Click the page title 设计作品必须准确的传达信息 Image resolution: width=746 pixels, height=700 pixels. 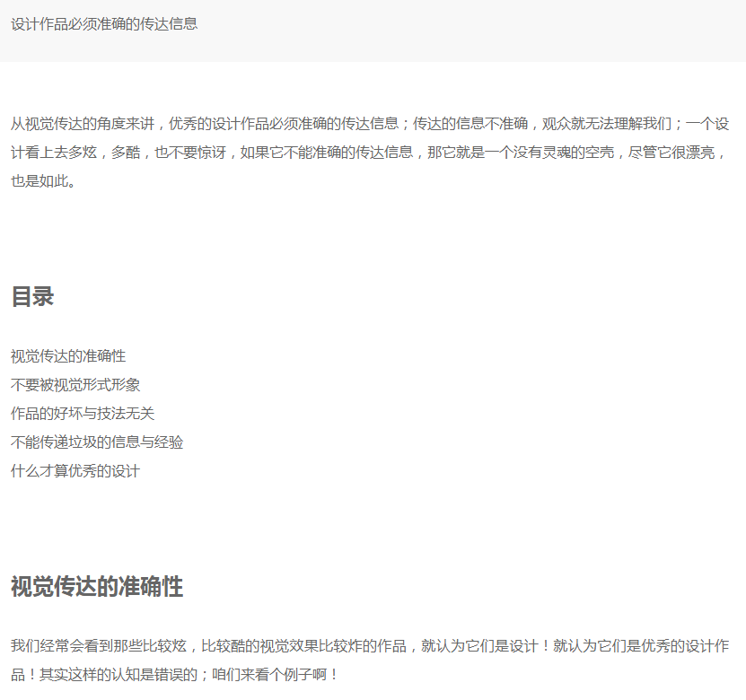tap(104, 24)
